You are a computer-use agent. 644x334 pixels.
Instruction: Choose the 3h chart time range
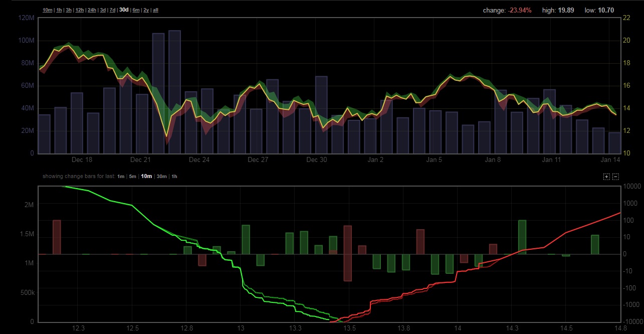click(69, 10)
